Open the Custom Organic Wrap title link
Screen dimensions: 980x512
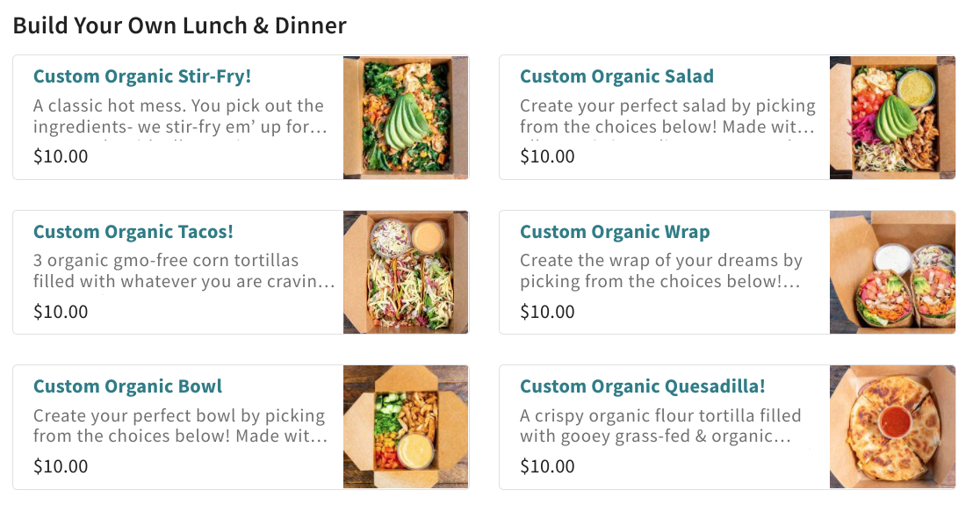(615, 232)
